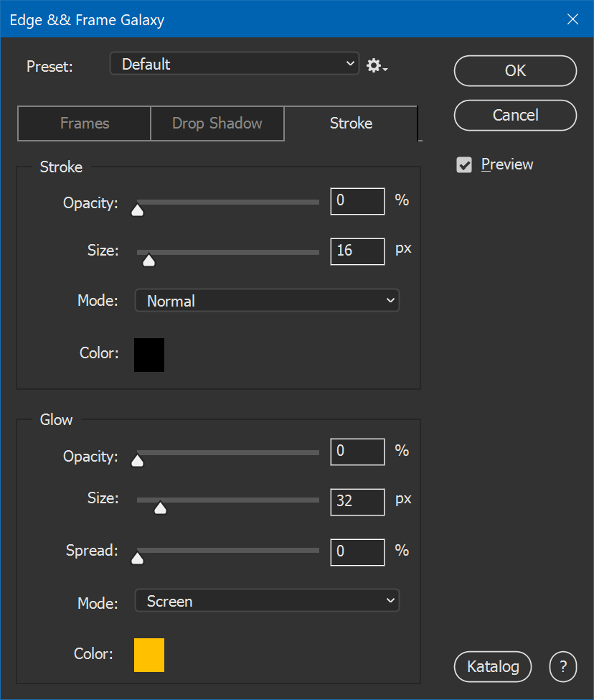Open the Katalog button
The width and height of the screenshot is (594, 700).
tap(493, 666)
